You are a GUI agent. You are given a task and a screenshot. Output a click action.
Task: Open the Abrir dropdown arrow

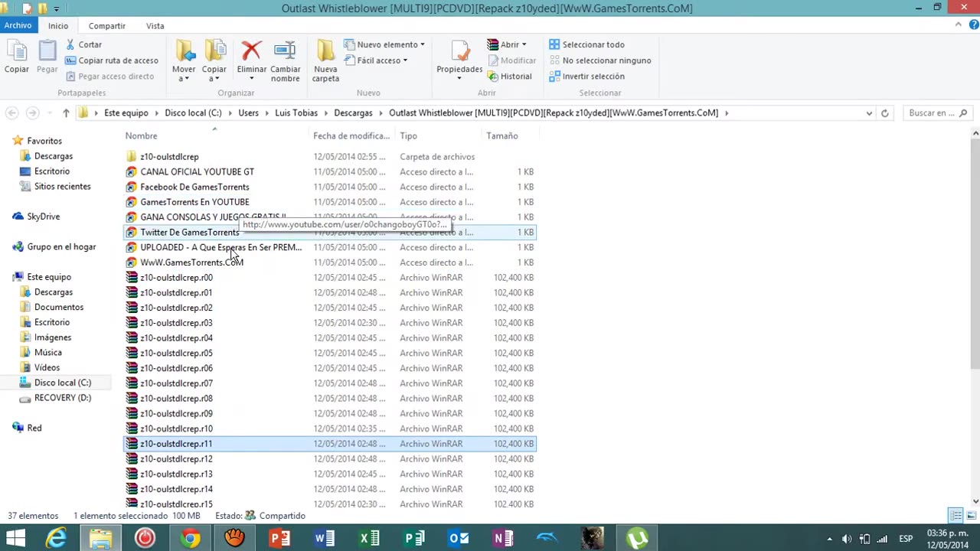524,44
